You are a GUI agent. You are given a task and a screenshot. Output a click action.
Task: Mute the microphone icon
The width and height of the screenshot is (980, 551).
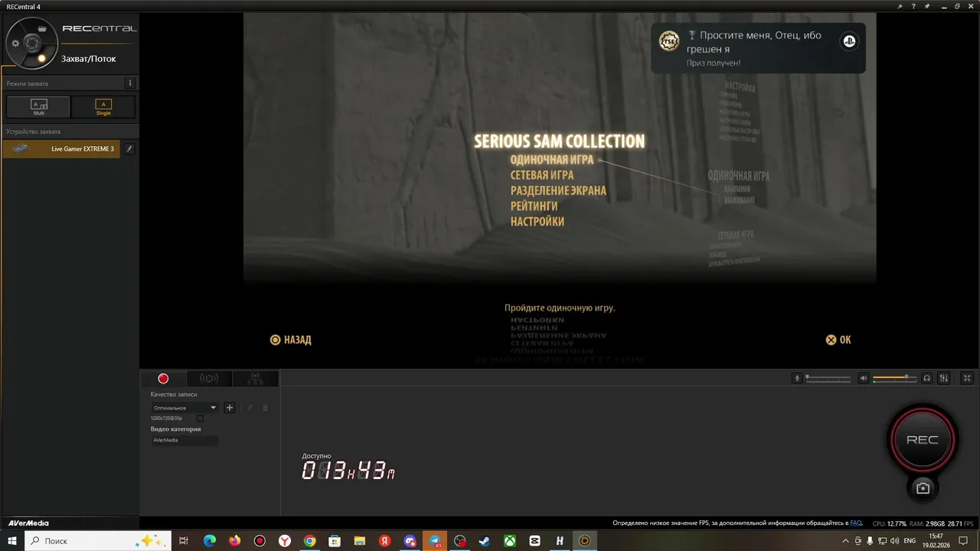[x=797, y=378]
